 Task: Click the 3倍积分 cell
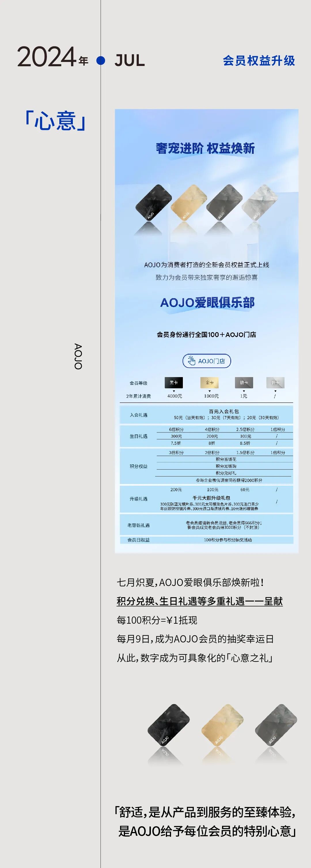176,453
